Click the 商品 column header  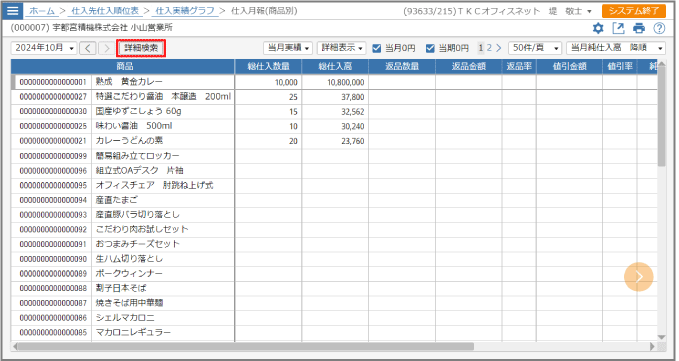coord(123,66)
